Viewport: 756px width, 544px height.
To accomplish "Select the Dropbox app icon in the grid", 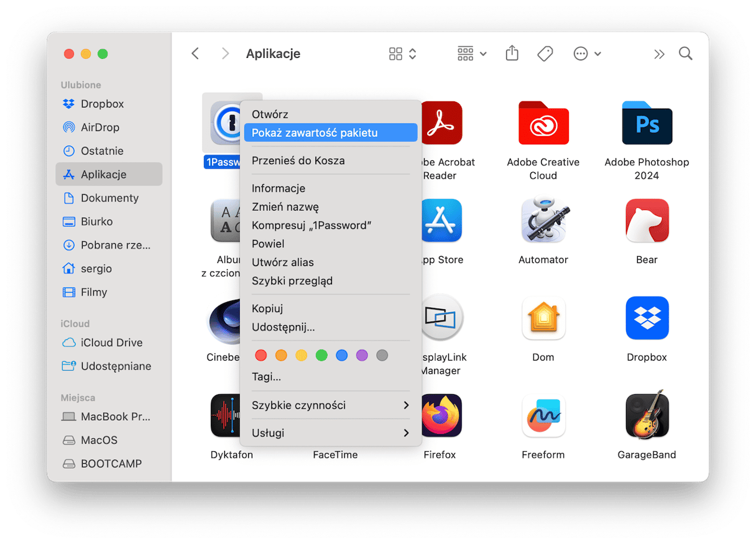I will click(x=647, y=318).
